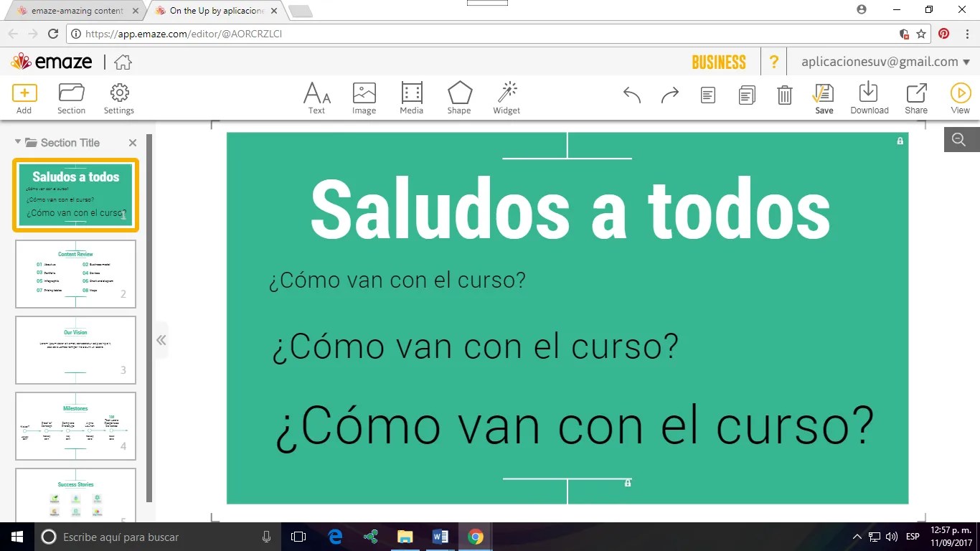Click the stacked-pages duplicate icon
This screenshot has width=980, height=551.
click(747, 95)
